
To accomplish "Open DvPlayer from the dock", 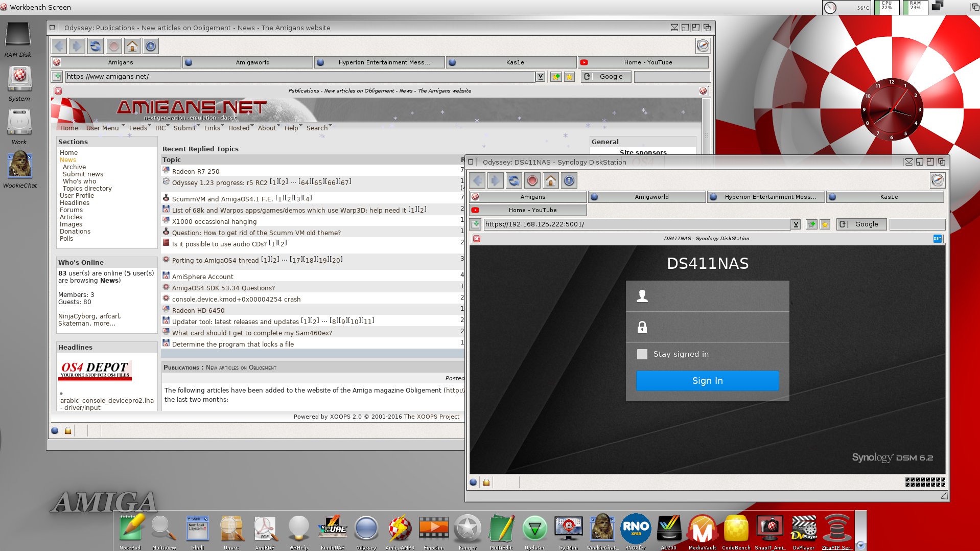I will (x=804, y=529).
